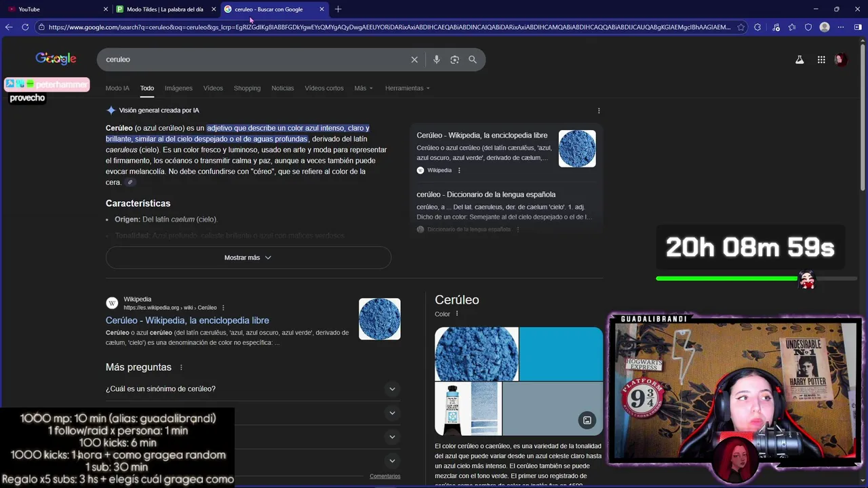Expand image gallery icon on color tiles

(x=587, y=420)
